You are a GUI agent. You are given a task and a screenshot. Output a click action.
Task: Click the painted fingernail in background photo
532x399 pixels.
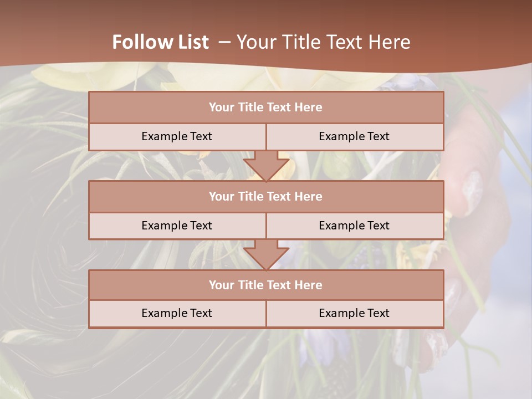coord(472,191)
